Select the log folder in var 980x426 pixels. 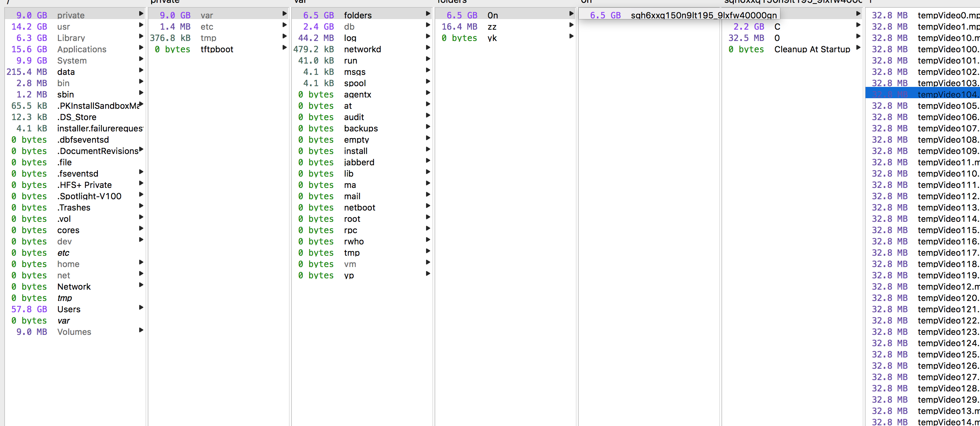(x=350, y=38)
